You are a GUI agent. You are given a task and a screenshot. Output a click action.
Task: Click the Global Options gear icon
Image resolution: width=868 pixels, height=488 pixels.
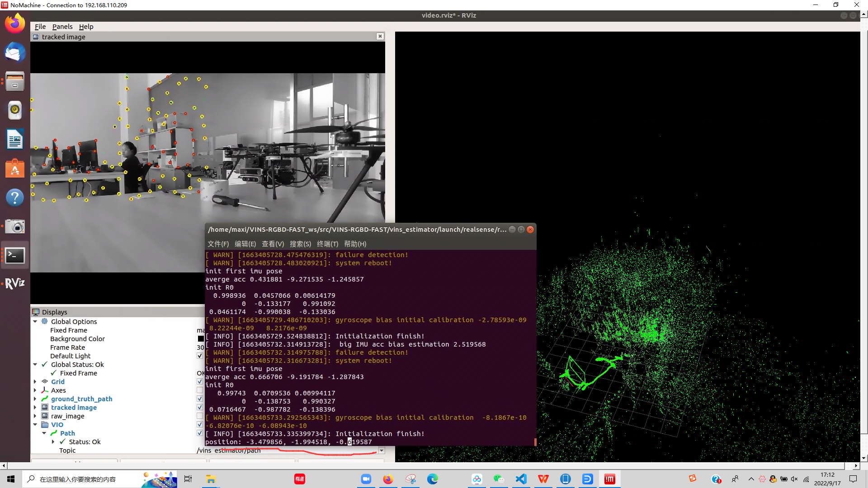pos(44,321)
